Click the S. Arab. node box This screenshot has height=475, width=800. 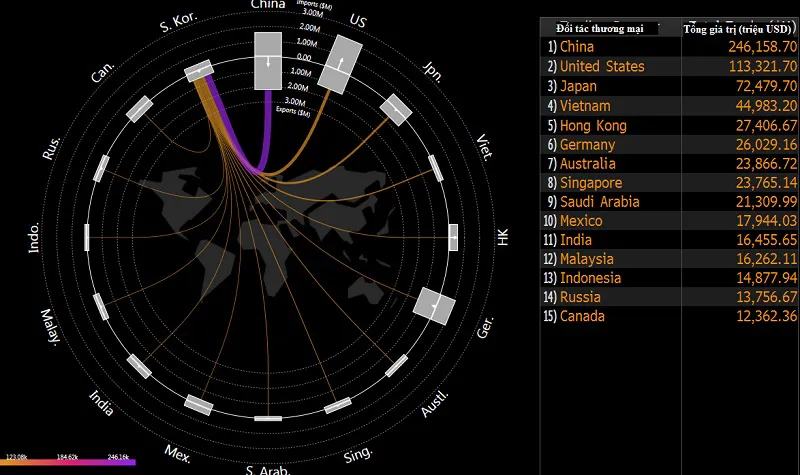point(268,418)
